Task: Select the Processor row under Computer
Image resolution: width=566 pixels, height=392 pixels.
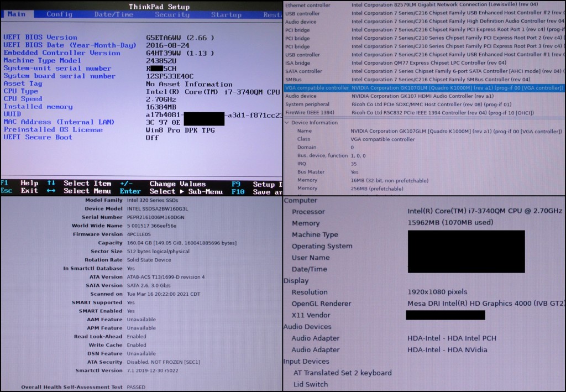Action: tap(424, 212)
